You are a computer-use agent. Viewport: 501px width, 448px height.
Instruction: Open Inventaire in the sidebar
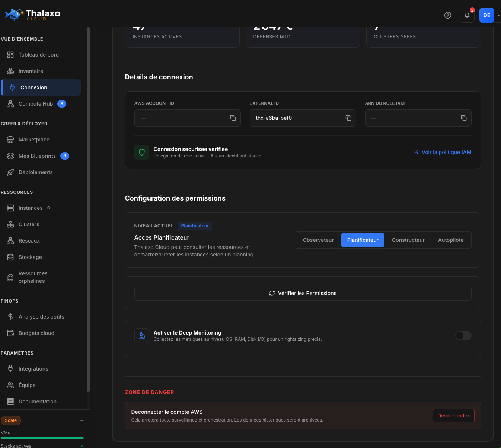41,71
